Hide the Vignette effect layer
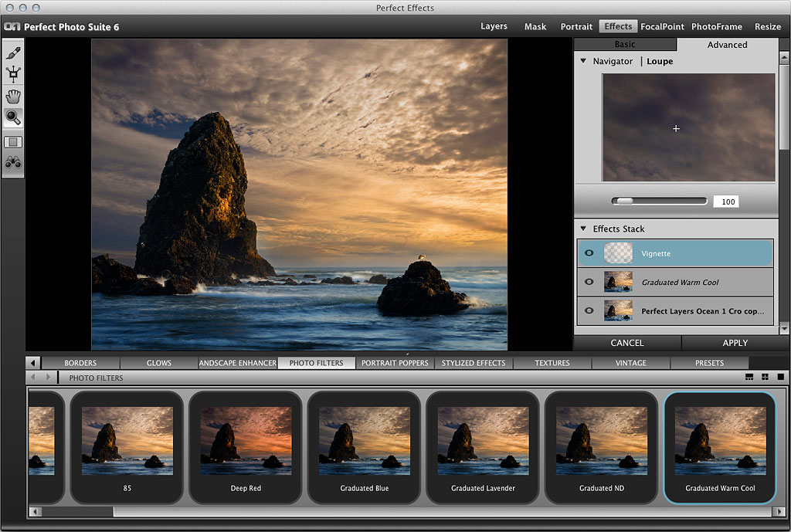 click(x=589, y=253)
